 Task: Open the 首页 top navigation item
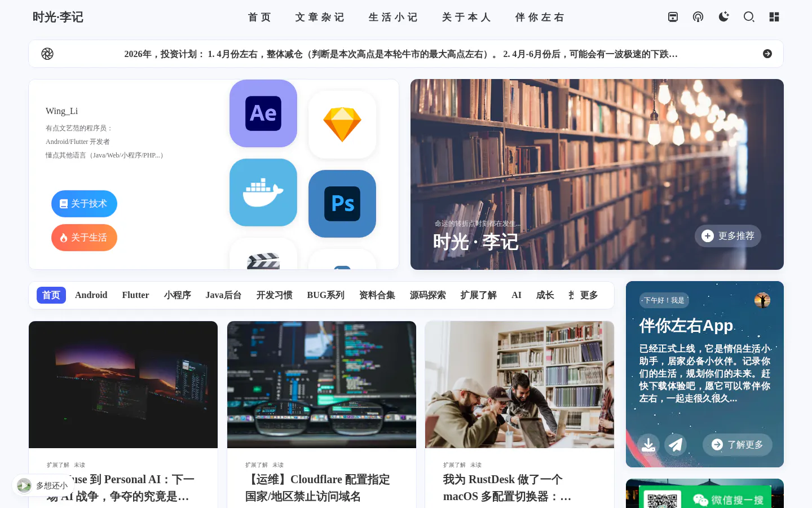(259, 17)
